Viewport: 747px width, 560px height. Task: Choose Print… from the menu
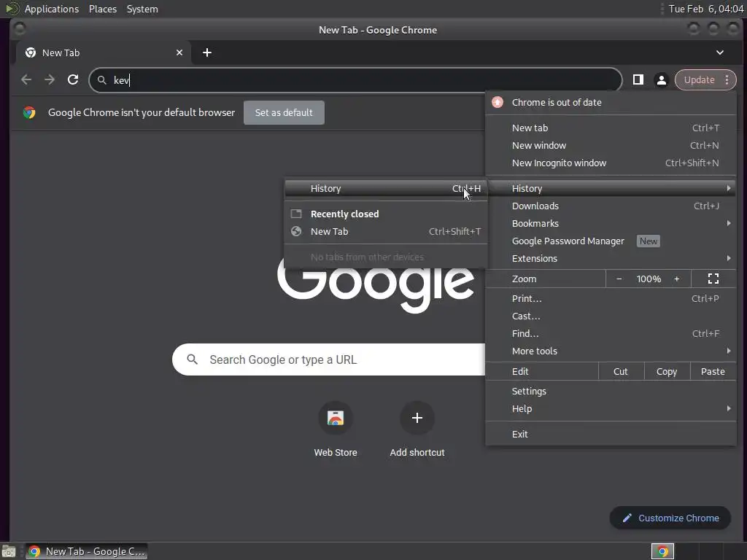[x=611, y=298]
